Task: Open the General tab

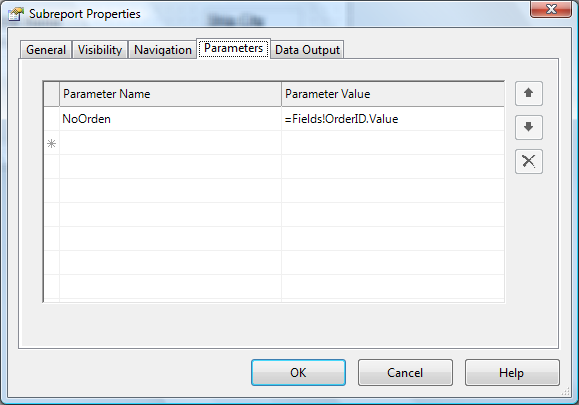Action: [x=46, y=49]
